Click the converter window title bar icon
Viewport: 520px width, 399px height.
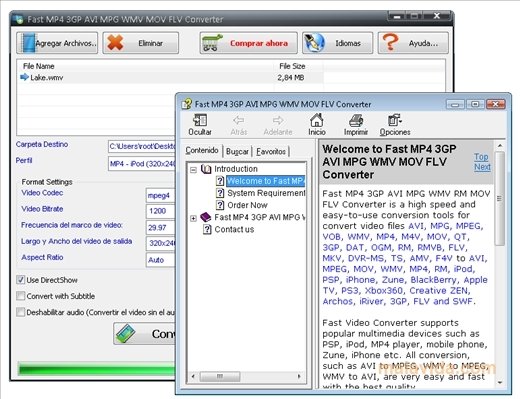(19, 19)
